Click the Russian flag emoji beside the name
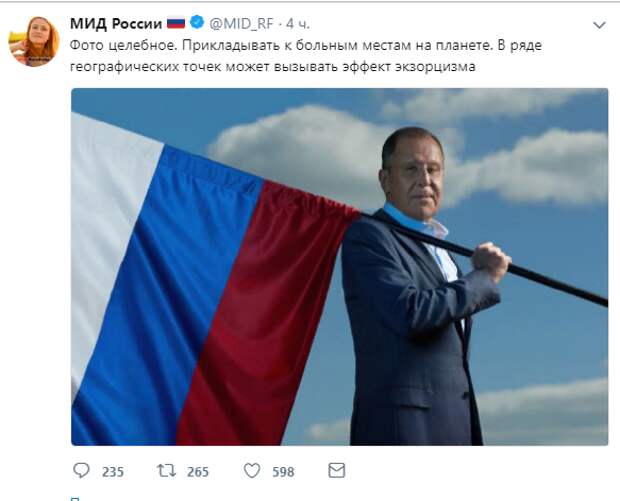This screenshot has width=620, height=501. (176, 23)
